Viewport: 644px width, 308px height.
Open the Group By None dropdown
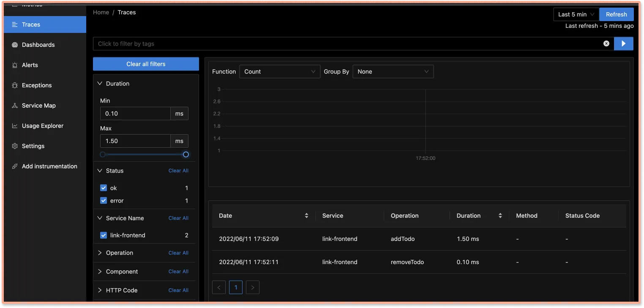coord(393,72)
